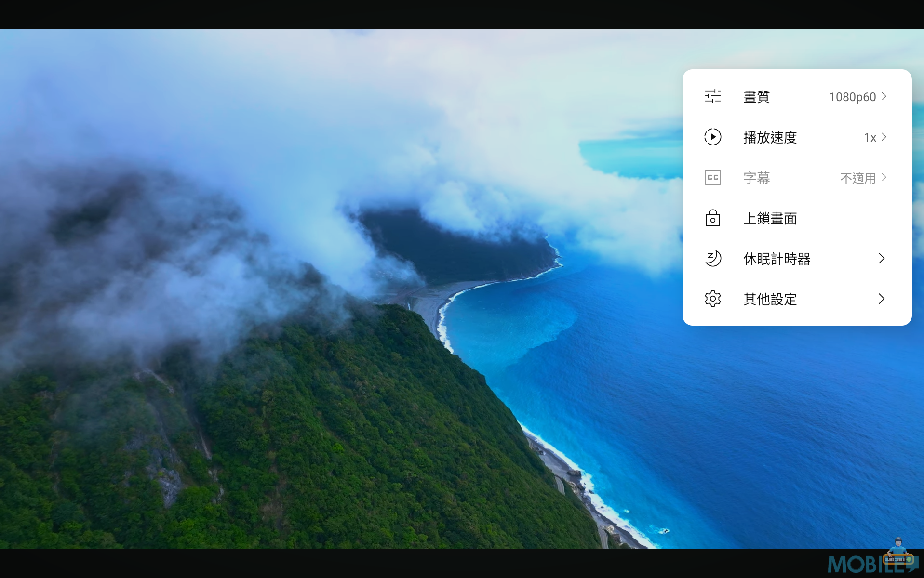Open the 其他設定 menu item text
The width and height of the screenshot is (924, 578).
(x=770, y=299)
